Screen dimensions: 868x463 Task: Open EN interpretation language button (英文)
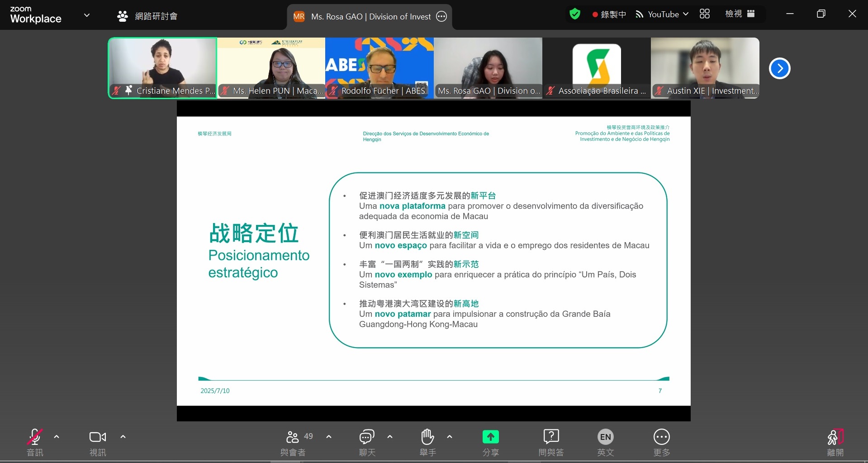[x=606, y=442]
